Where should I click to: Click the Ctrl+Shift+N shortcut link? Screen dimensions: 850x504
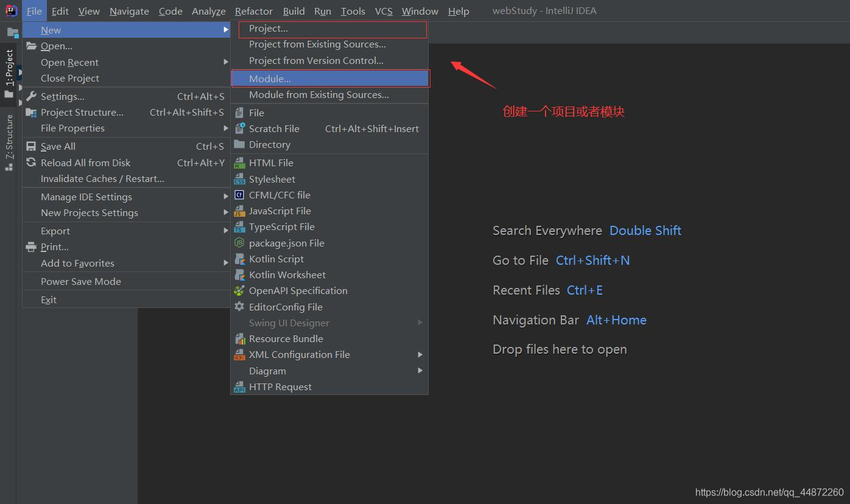593,261
